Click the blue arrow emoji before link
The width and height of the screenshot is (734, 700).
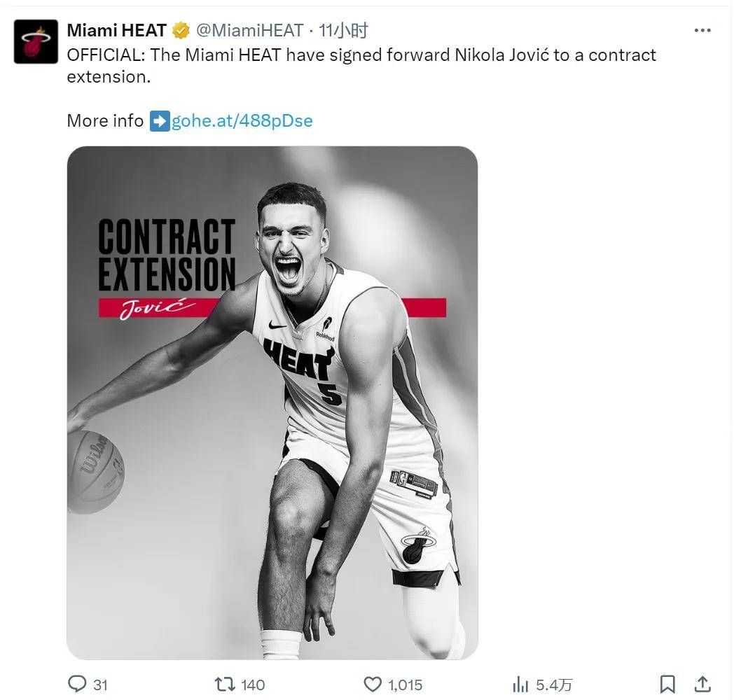160,120
